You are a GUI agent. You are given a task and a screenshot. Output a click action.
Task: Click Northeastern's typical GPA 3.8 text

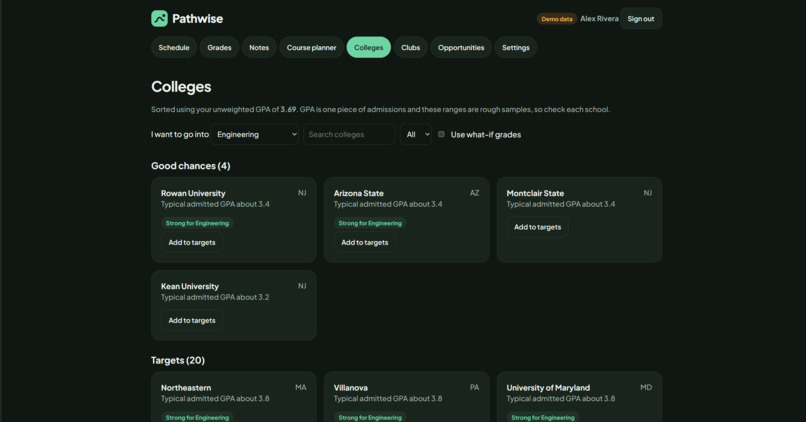(x=215, y=398)
